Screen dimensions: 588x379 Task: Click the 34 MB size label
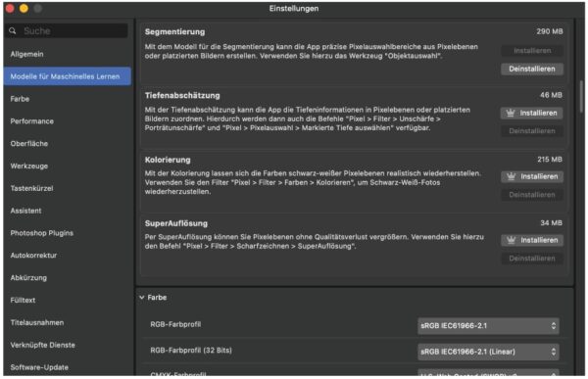(x=551, y=223)
